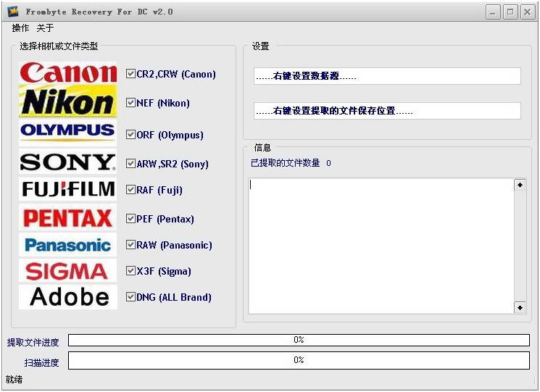Close the Frombyte Recovery window

point(527,12)
